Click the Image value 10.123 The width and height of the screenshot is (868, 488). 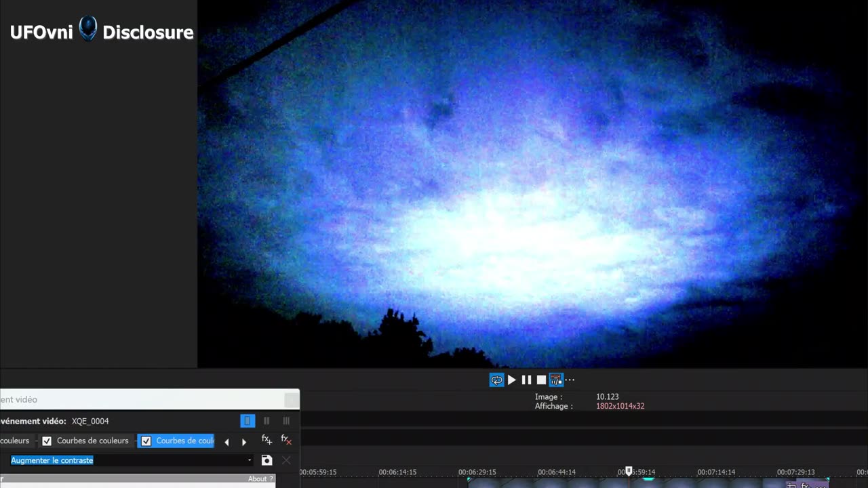tap(608, 396)
